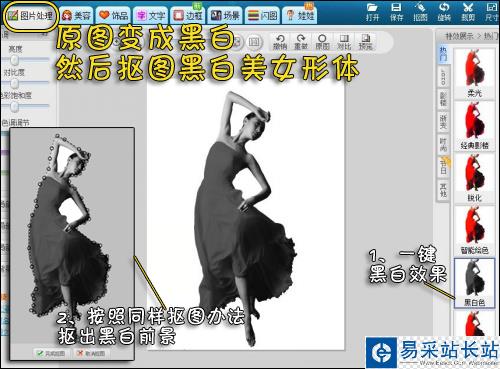Select the 影楼 effects category tab
Screen dimensions: 500x369
point(443,99)
